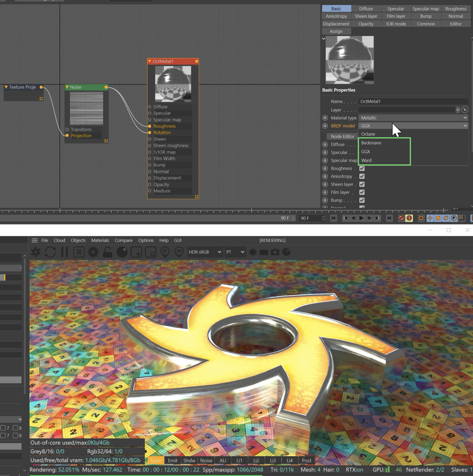Image resolution: width=473 pixels, height=476 pixels.
Task: Toggle the BRDF model animation dot
Action: coord(325,126)
